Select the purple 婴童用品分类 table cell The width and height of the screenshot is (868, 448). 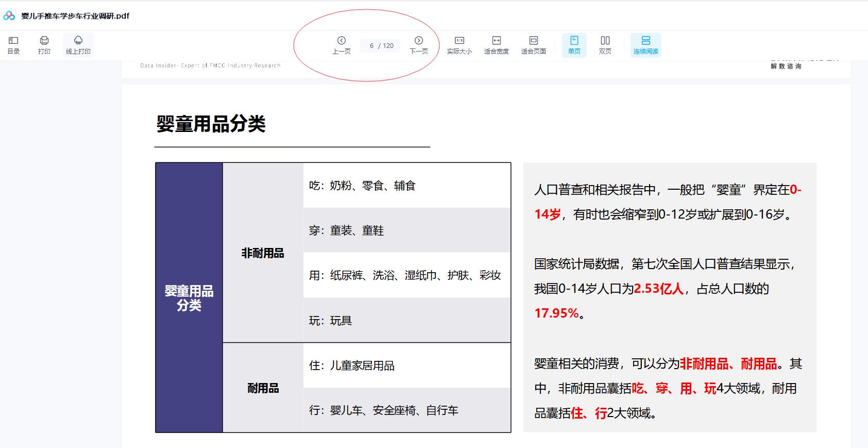click(x=189, y=297)
